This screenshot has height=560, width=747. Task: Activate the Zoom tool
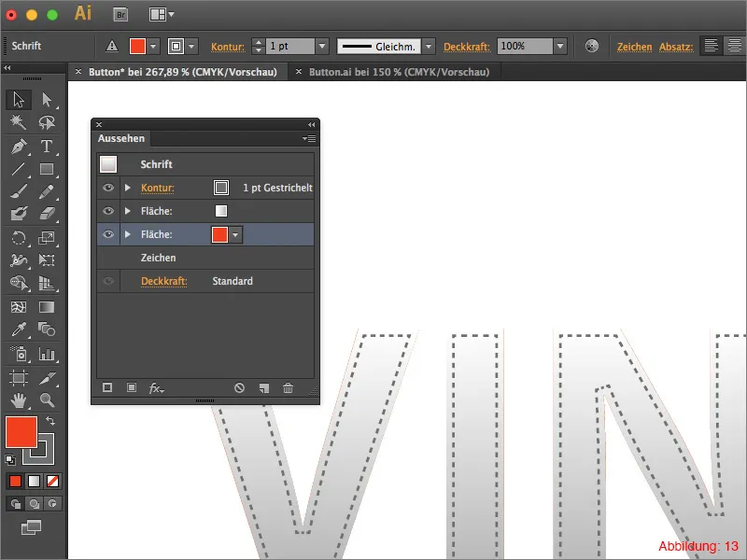[46, 400]
